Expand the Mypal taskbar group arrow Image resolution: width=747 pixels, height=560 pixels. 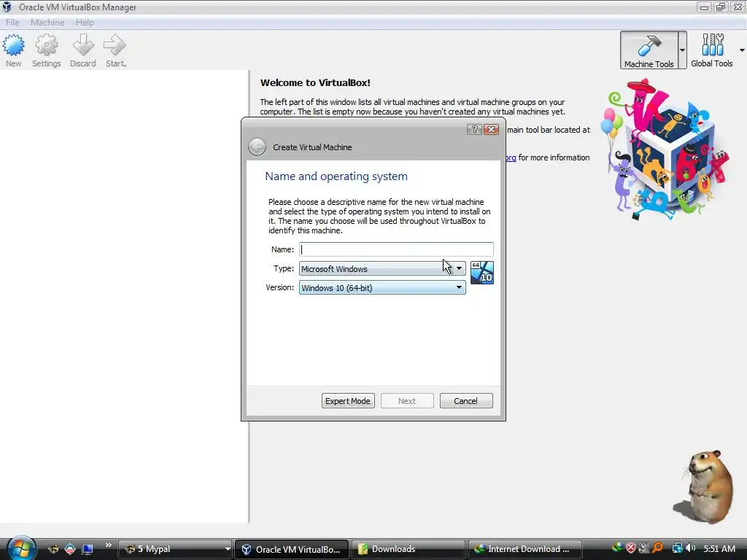(x=228, y=549)
